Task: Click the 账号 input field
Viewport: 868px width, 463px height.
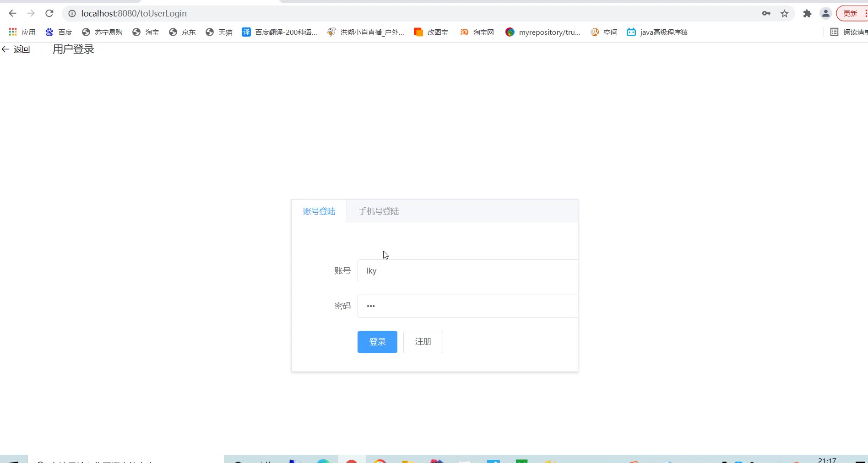Action: click(x=467, y=271)
